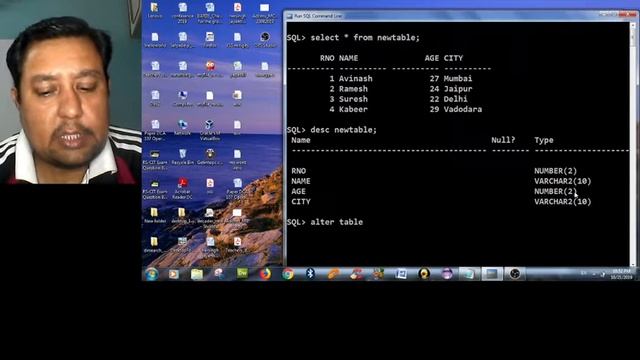Click the SQL window vertical scrollbar
Viewport: 640px width, 360px height.
(x=633, y=143)
